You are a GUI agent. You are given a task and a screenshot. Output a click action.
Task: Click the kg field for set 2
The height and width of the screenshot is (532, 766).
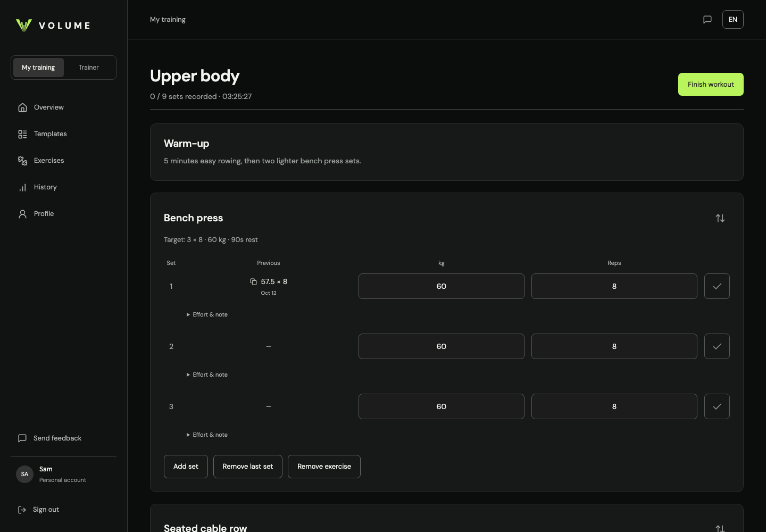coord(442,346)
